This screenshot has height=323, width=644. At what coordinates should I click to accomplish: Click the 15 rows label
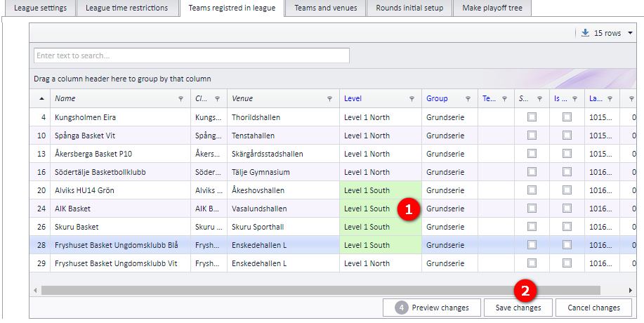607,33
